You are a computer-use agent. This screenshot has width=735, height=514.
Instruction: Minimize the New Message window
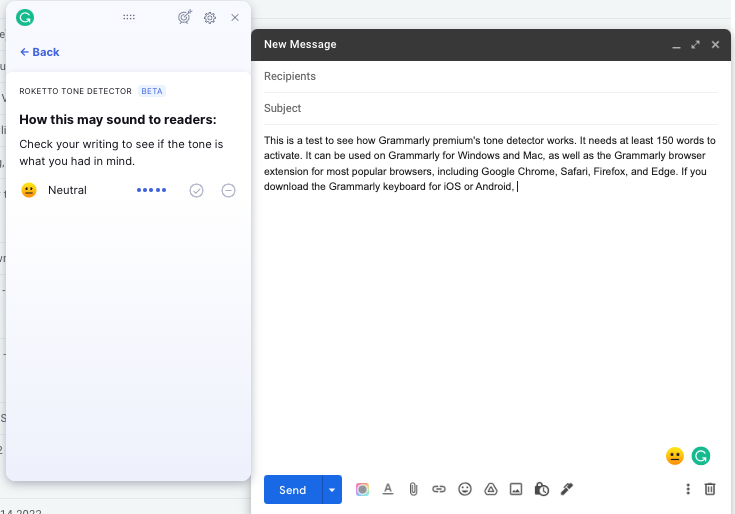pyautogui.click(x=676, y=45)
